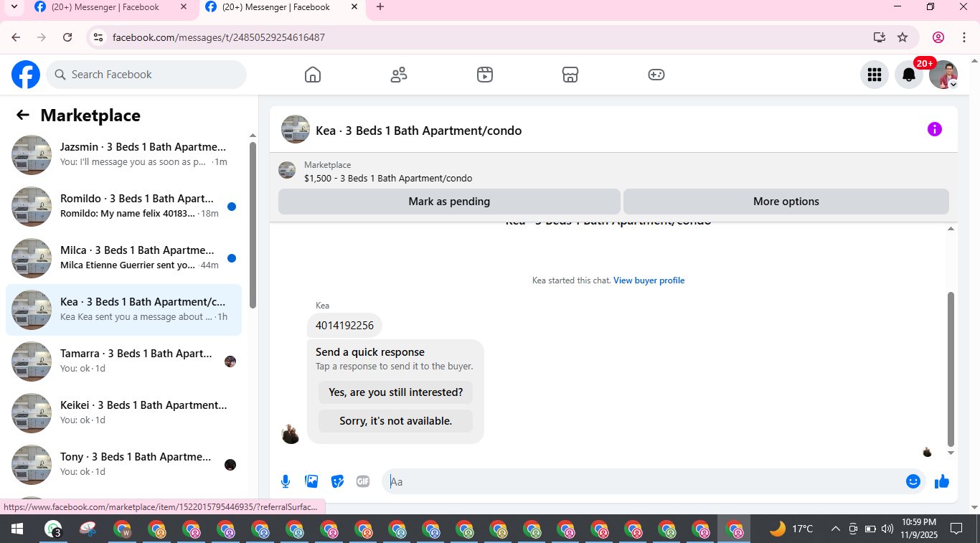980x543 pixels.
Task: Send quick response 'Yes, are you still interested?'
Action: coord(396,392)
